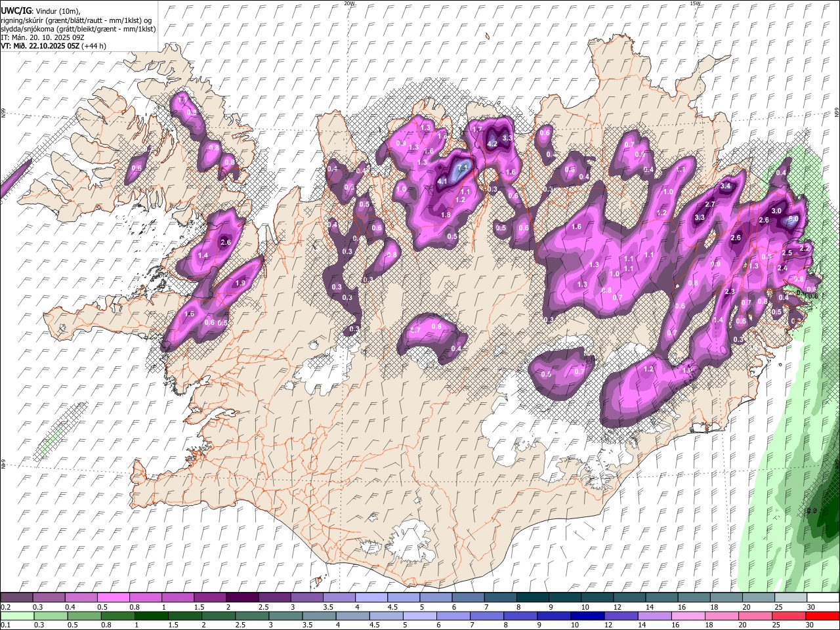Click the 1.7 precipitation value in the north

tap(478, 129)
